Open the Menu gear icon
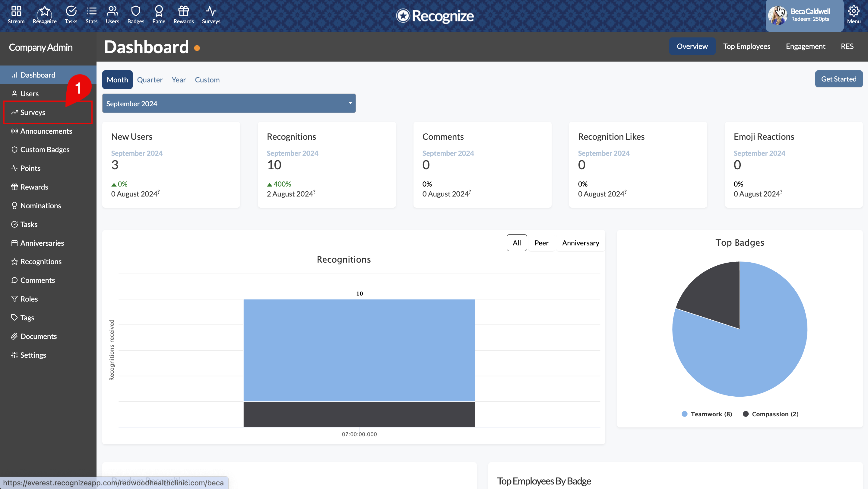This screenshot has width=868, height=489. click(x=854, y=15)
